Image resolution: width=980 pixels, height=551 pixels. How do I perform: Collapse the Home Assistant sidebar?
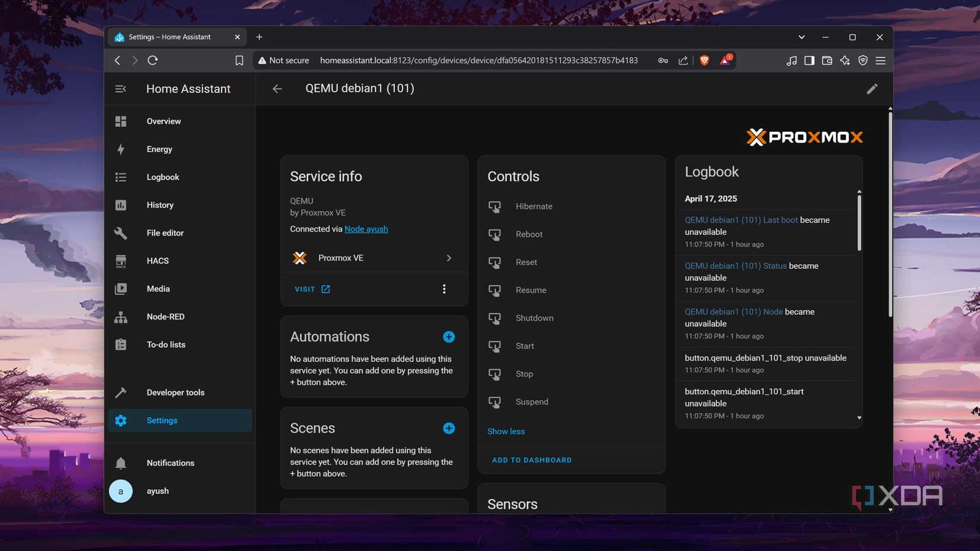tap(121, 88)
